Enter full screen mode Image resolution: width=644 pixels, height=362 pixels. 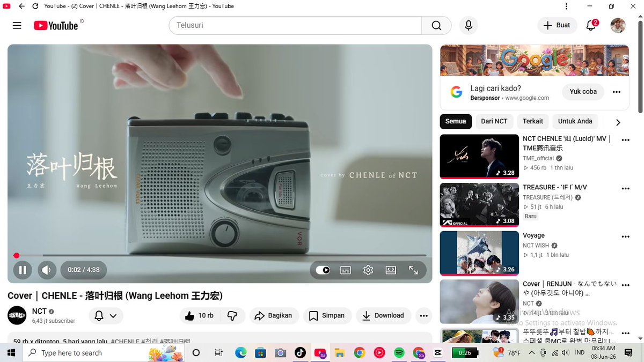pos(413,270)
